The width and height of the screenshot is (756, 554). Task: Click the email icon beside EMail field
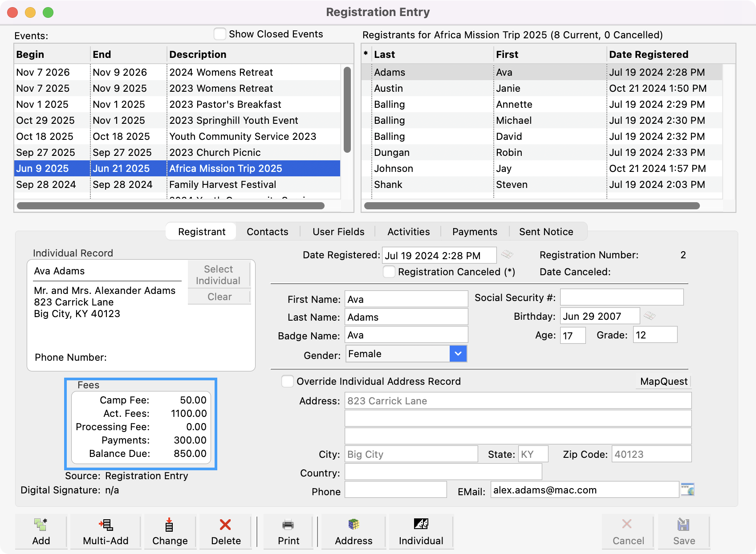(x=687, y=489)
